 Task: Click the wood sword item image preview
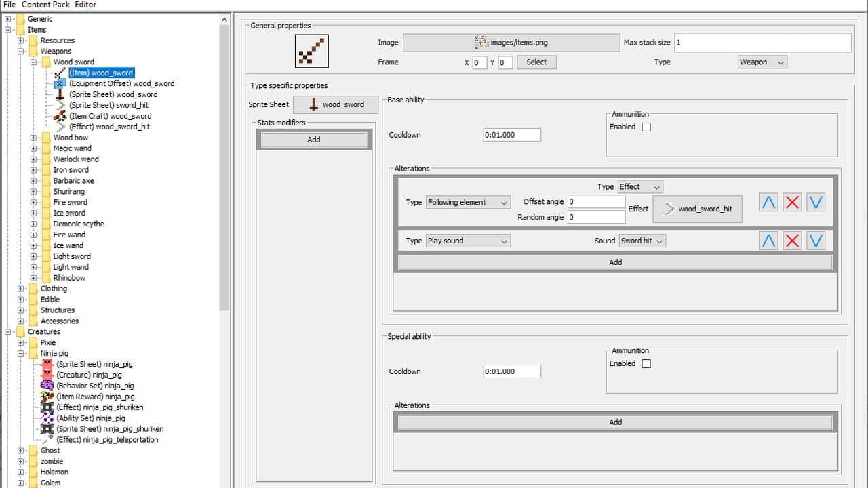pyautogui.click(x=312, y=52)
